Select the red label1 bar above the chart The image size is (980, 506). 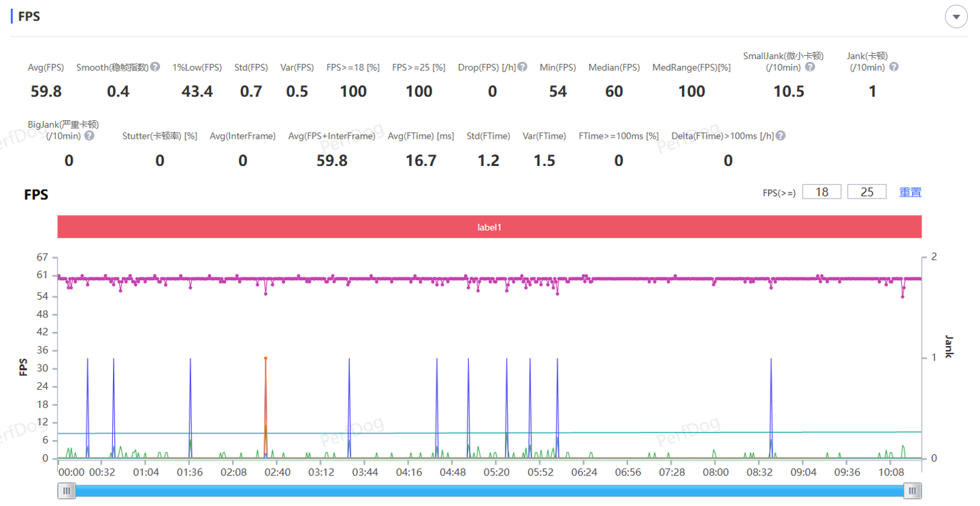click(x=489, y=227)
